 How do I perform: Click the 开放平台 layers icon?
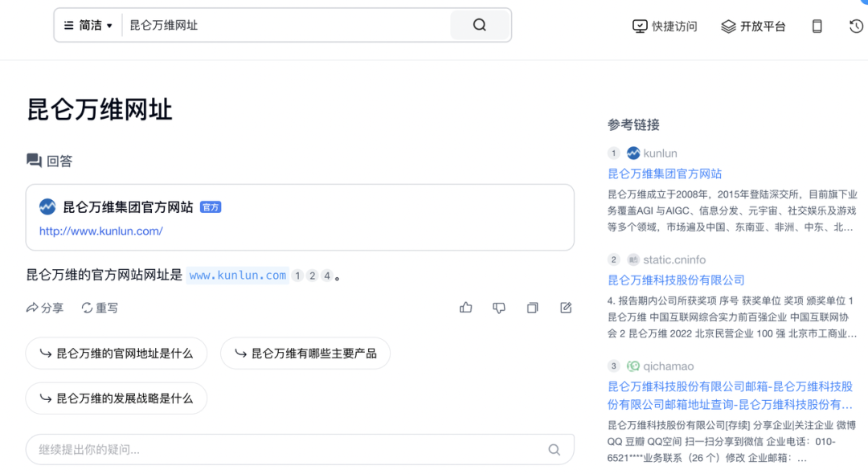point(728,26)
